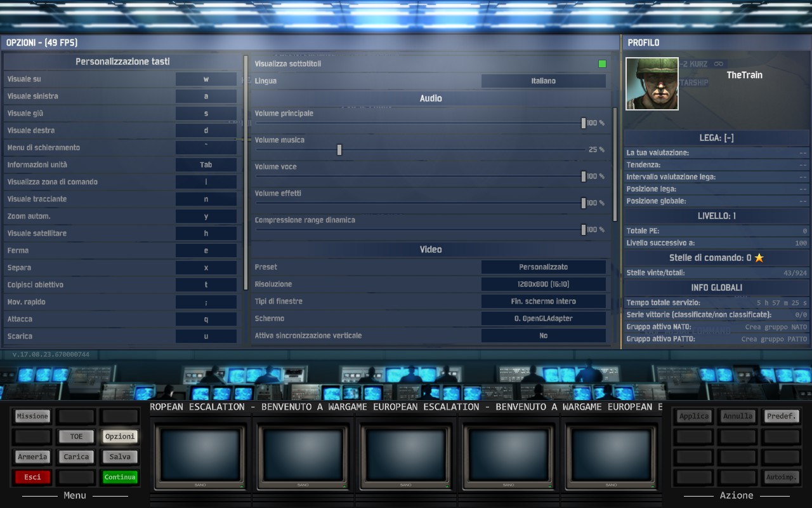Viewport: 812px width, 508px height.
Task: Open the Schermo dropdown OpenGLAdapter
Action: click(543, 319)
